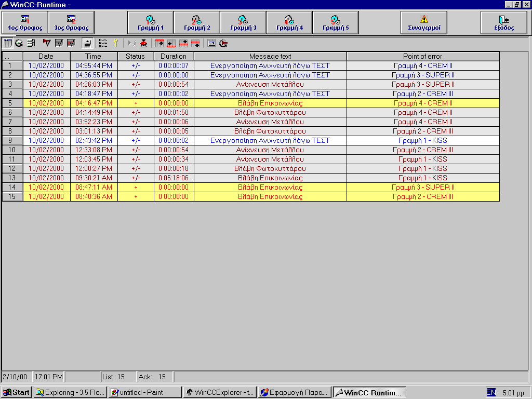
Task: Show the long-term archive list
Action: (31, 43)
